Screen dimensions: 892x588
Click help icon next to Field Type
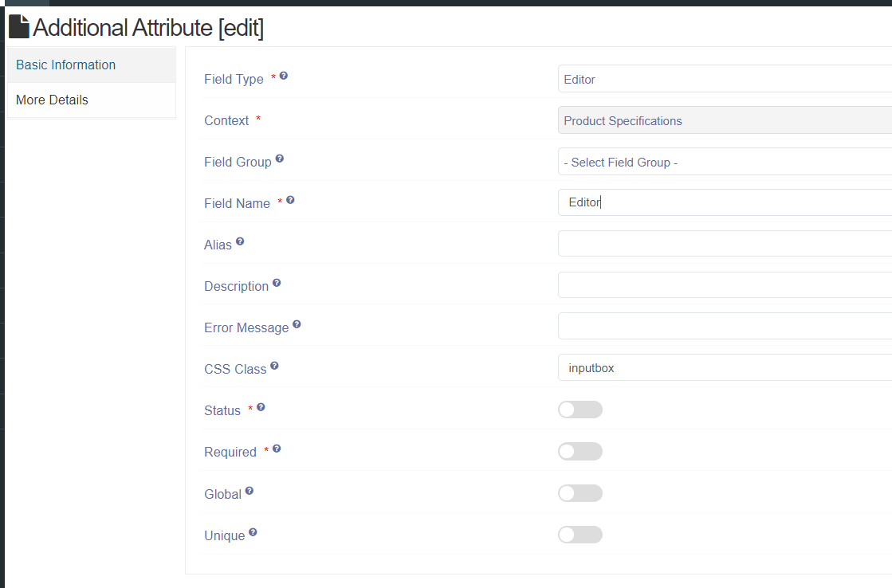coord(284,76)
